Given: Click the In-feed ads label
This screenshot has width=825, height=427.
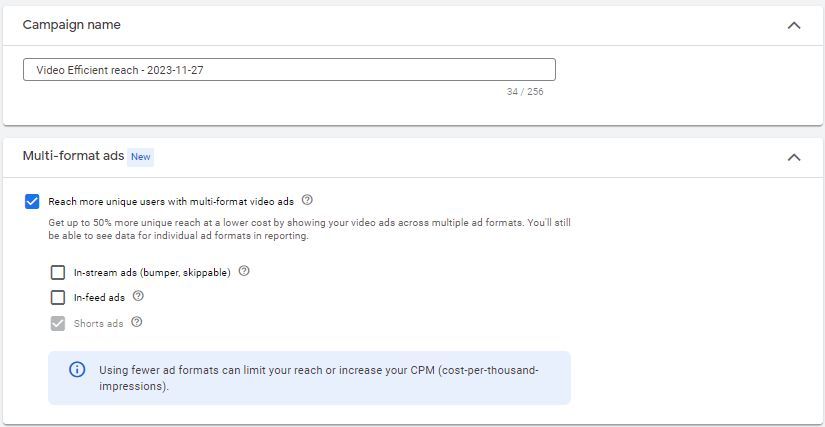Looking at the screenshot, I should 99,298.
